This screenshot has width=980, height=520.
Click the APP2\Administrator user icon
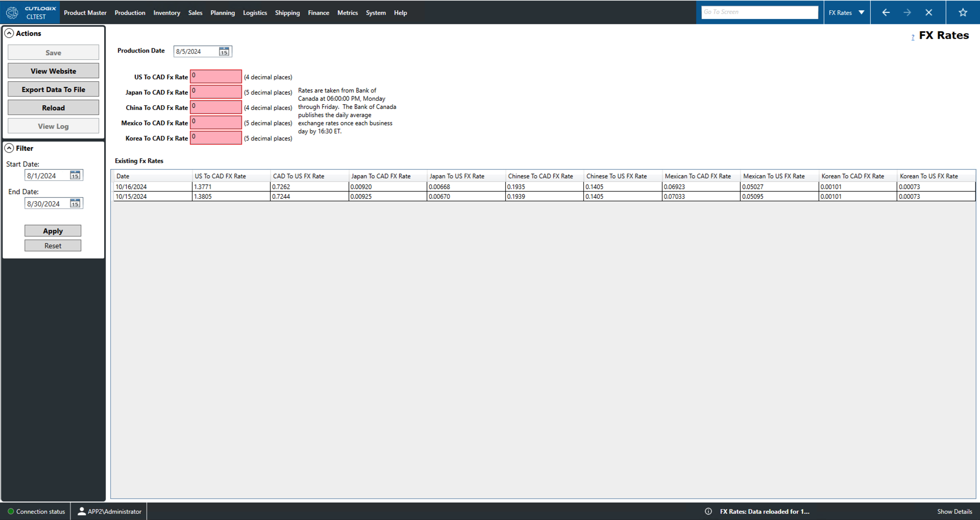point(81,511)
